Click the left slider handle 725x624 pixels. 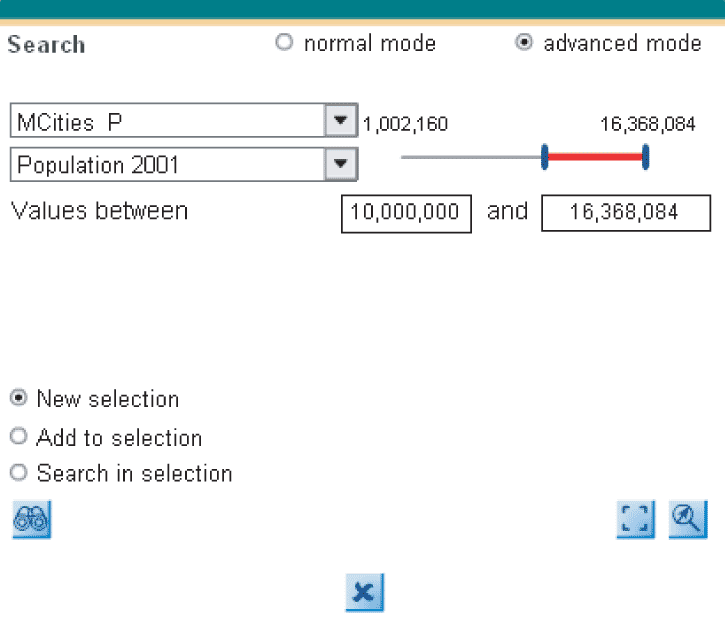coord(545,156)
